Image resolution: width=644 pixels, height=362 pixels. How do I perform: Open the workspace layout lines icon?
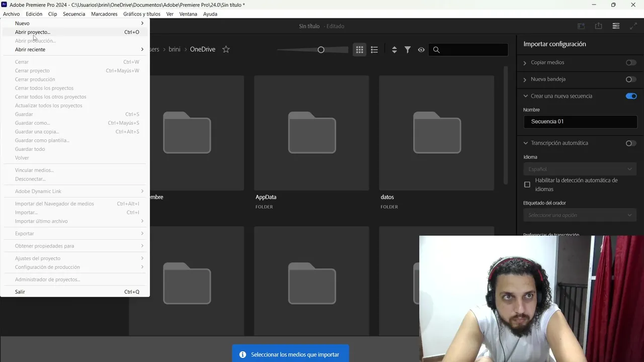click(x=616, y=26)
